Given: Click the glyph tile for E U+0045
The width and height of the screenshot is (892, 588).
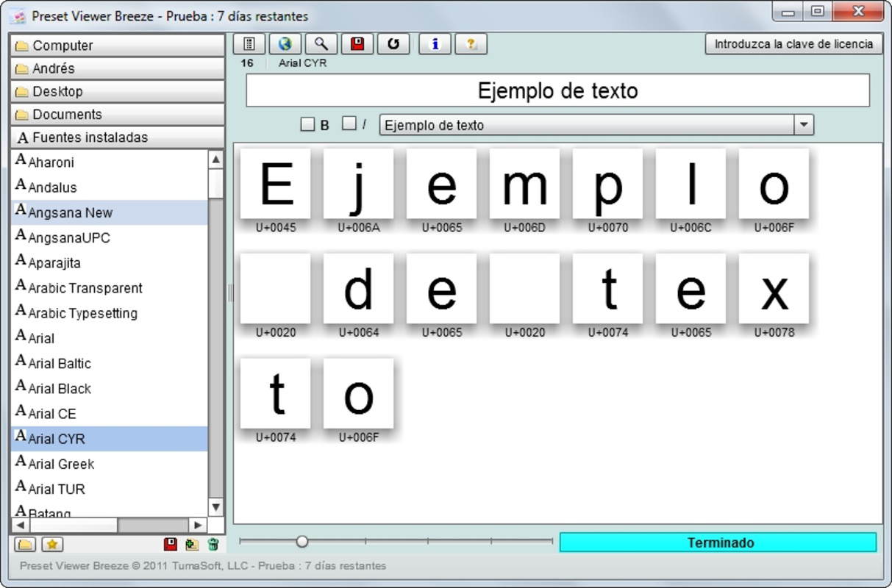Looking at the screenshot, I should [276, 184].
